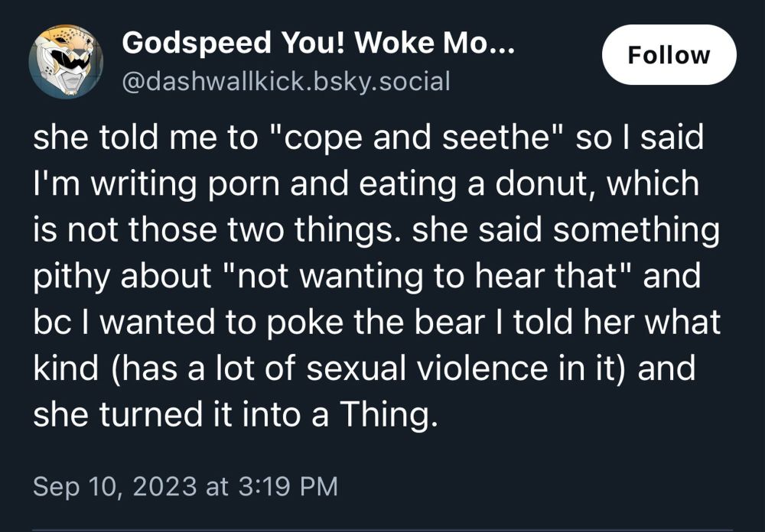765x532 pixels.
Task: Open the timestamp Sep 10, 2023 at 3:19 PM
Action: [x=184, y=484]
